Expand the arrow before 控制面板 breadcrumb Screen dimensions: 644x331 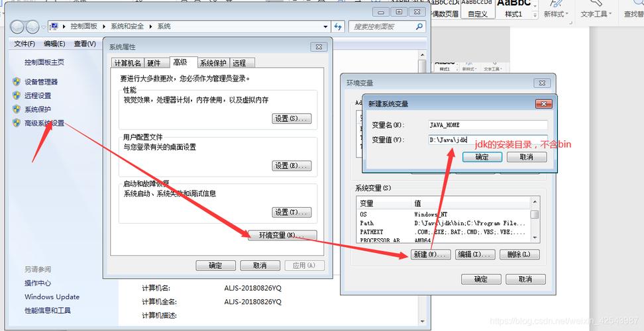(x=64, y=26)
